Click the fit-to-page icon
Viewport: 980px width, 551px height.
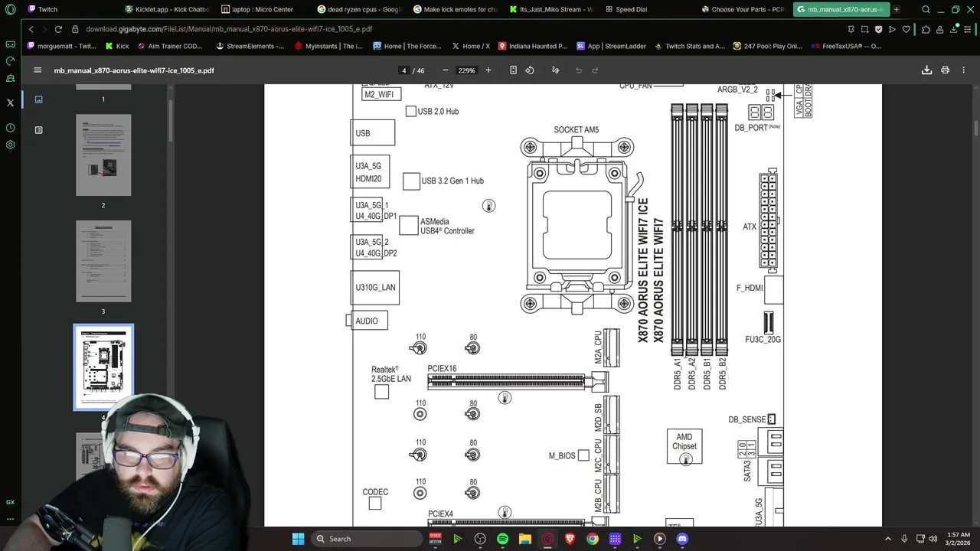(x=513, y=70)
